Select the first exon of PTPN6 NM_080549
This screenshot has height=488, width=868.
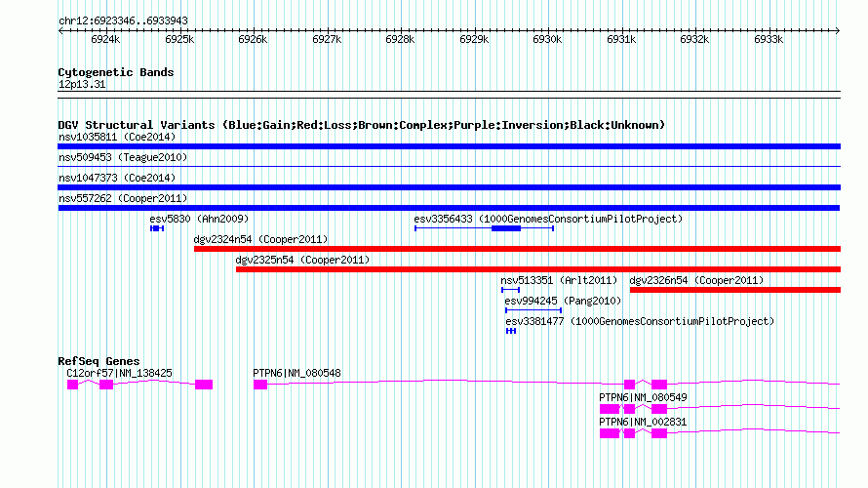click(x=610, y=409)
